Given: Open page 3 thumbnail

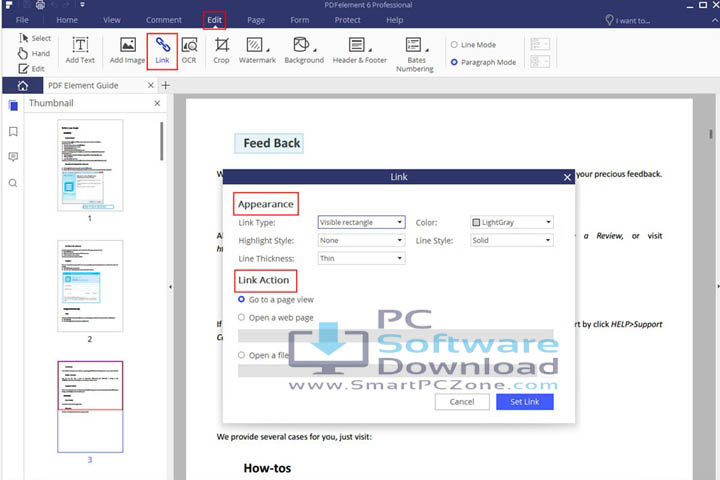Looking at the screenshot, I should coord(90,407).
